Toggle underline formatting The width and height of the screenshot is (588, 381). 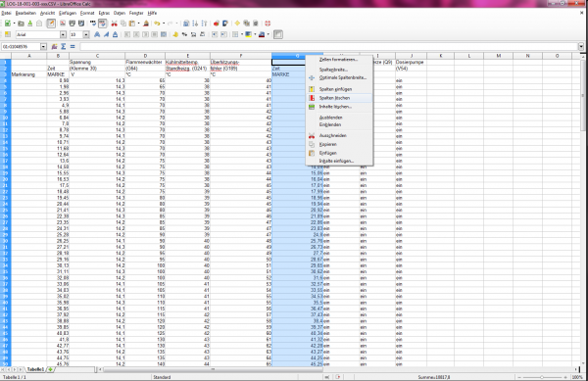tap(115, 34)
